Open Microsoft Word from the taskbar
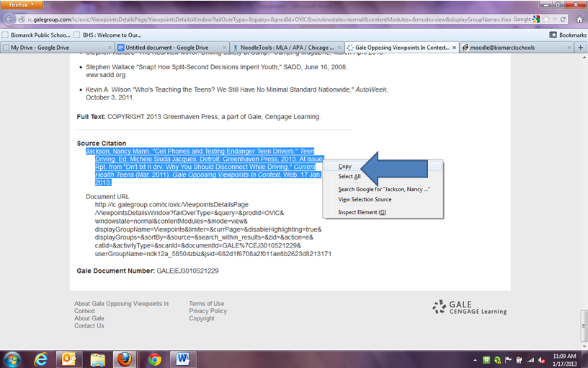Image resolution: width=588 pixels, height=368 pixels. tap(182, 359)
